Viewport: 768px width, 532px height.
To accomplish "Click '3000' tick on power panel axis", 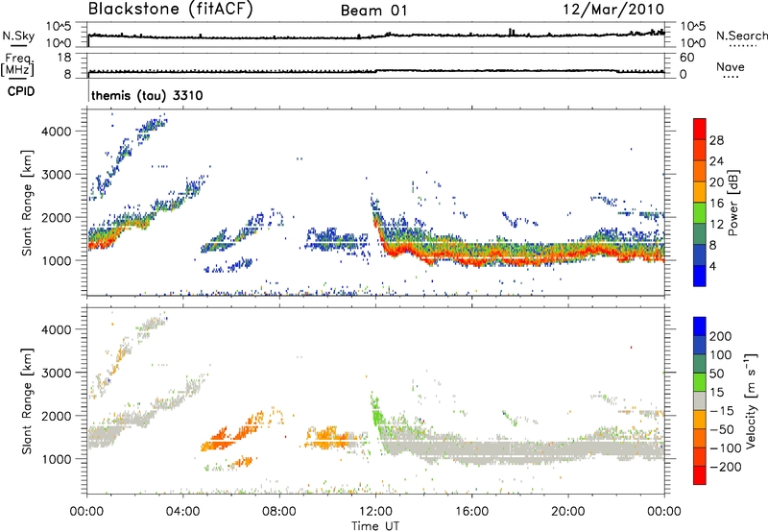I will pos(56,175).
